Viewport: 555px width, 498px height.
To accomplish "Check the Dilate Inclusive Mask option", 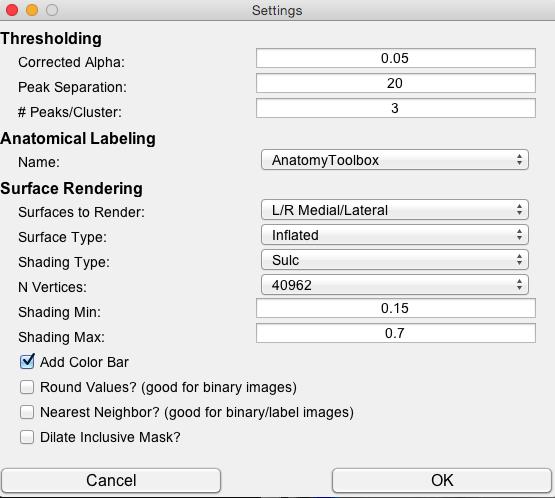I will click(x=27, y=437).
